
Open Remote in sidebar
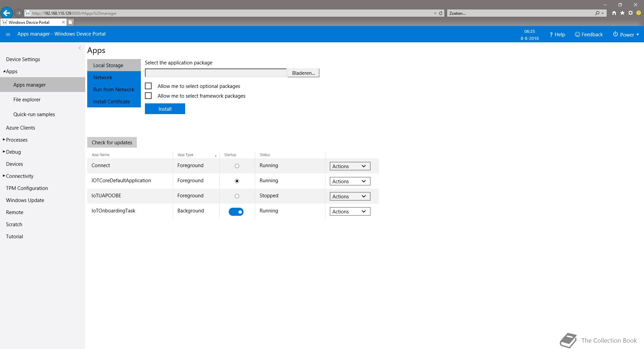(15, 212)
